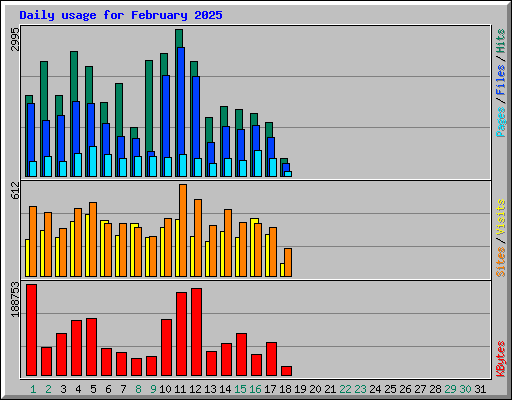Click the 'Hits' legend label on the right
The width and height of the screenshot is (512, 400).
500,41
